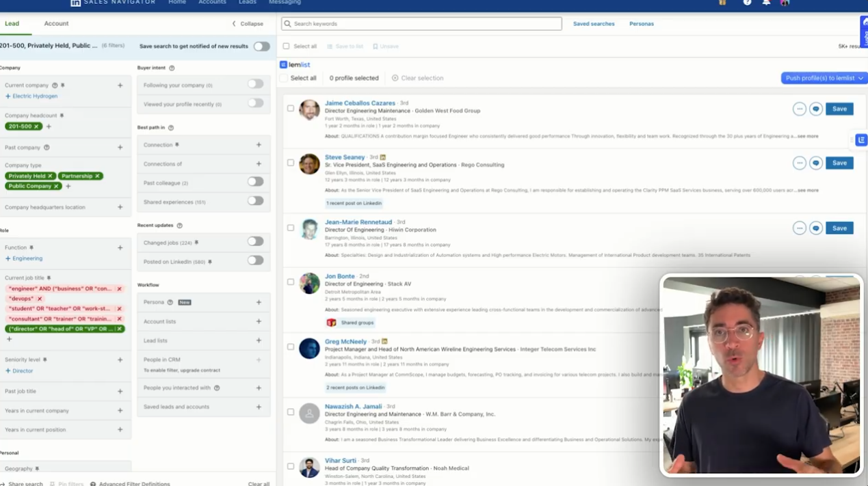Screen dimensions: 868x486
Task: Remove the Public Company type chip
Action: [x=56, y=186]
